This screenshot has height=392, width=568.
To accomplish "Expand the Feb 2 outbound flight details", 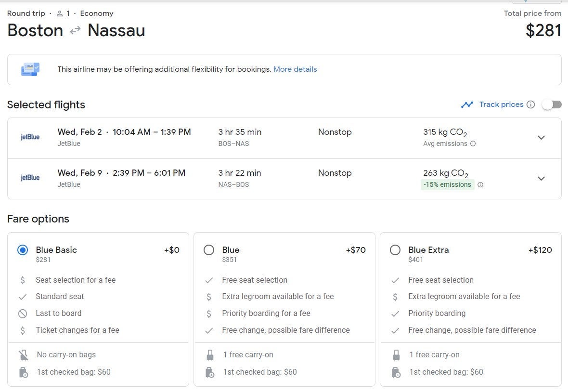I will (541, 138).
